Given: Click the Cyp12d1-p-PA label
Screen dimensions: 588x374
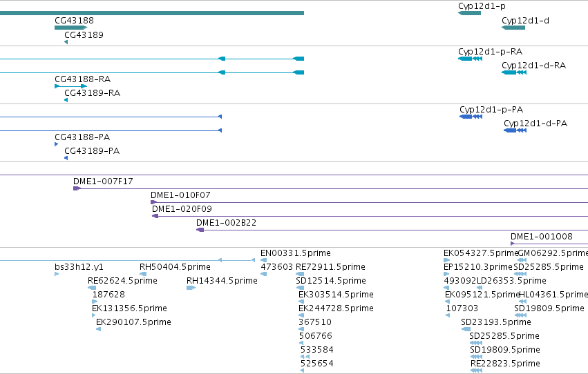Looking at the screenshot, I should (x=491, y=109).
